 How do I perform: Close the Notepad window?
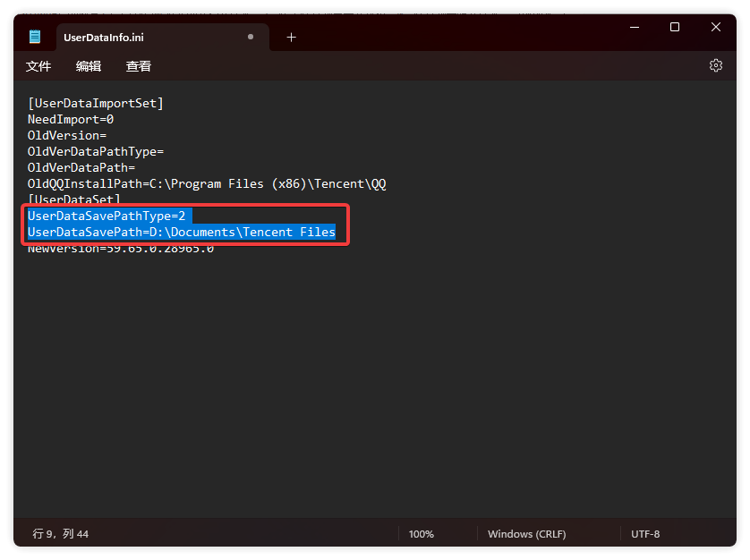[x=716, y=27]
